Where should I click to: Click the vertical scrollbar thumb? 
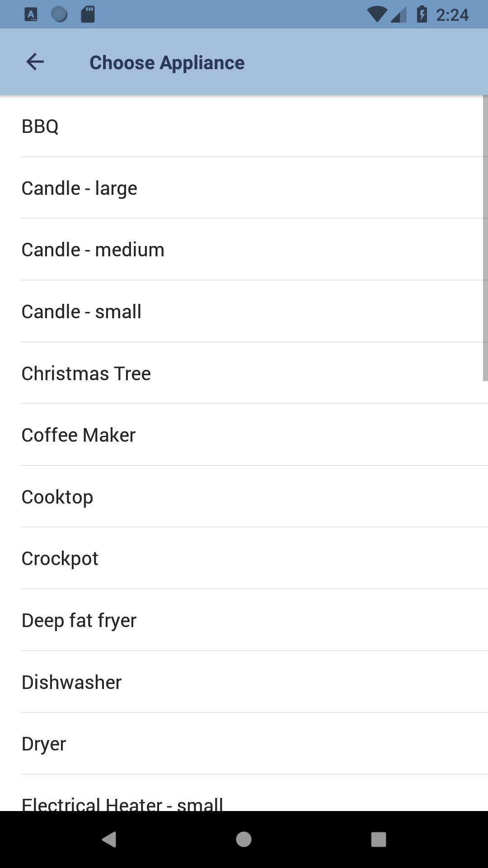(x=485, y=238)
